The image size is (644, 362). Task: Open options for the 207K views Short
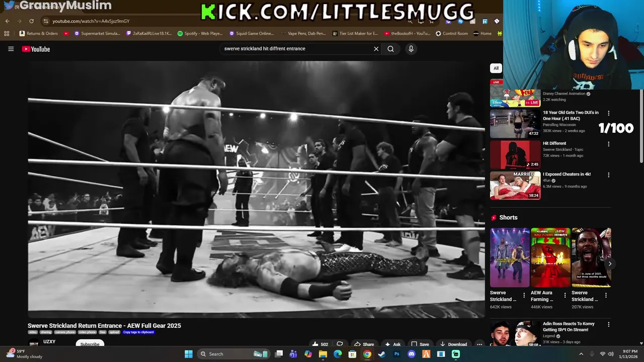[605, 296]
